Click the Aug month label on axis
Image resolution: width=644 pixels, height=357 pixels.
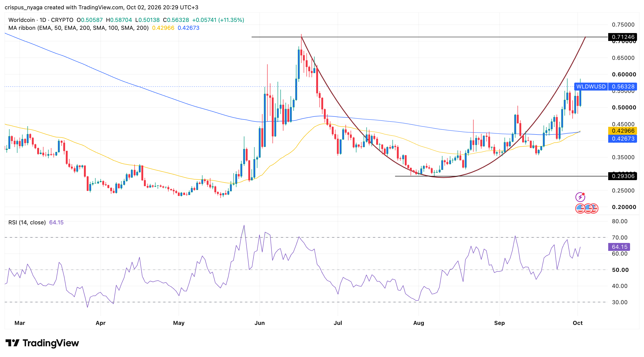(418, 323)
